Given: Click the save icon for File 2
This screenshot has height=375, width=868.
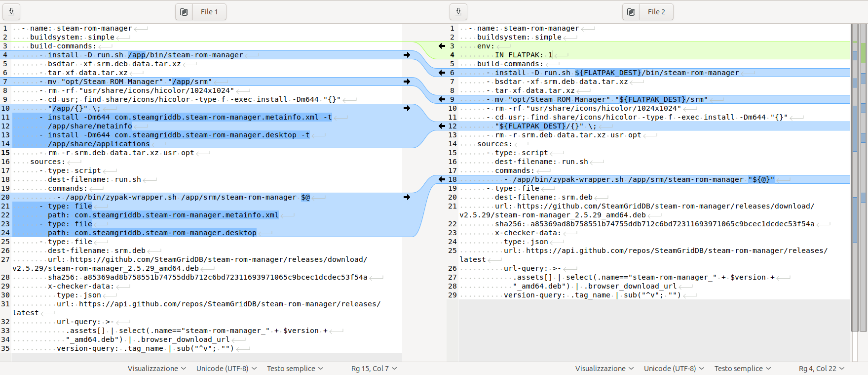Looking at the screenshot, I should coord(458,12).
